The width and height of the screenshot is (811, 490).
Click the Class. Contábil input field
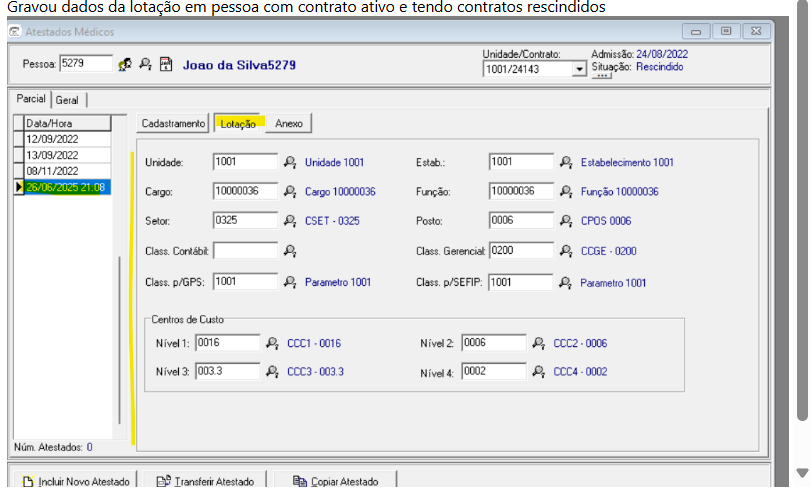[245, 252]
